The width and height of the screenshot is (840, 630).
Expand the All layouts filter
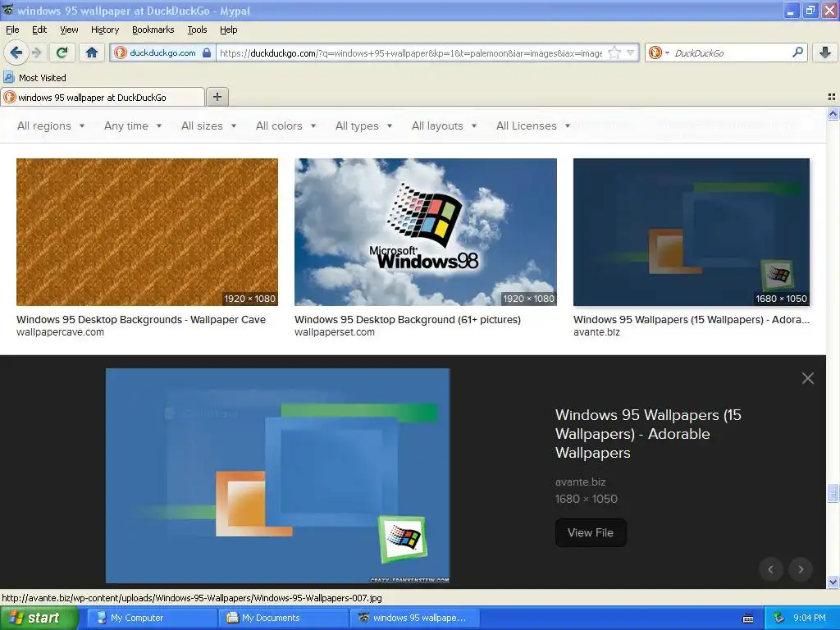[x=444, y=126]
